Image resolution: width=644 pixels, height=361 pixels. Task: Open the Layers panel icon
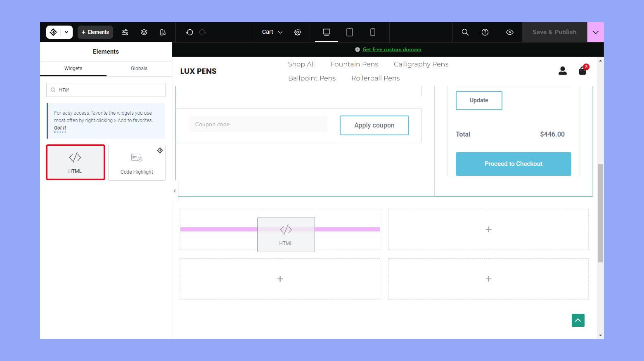point(144,32)
